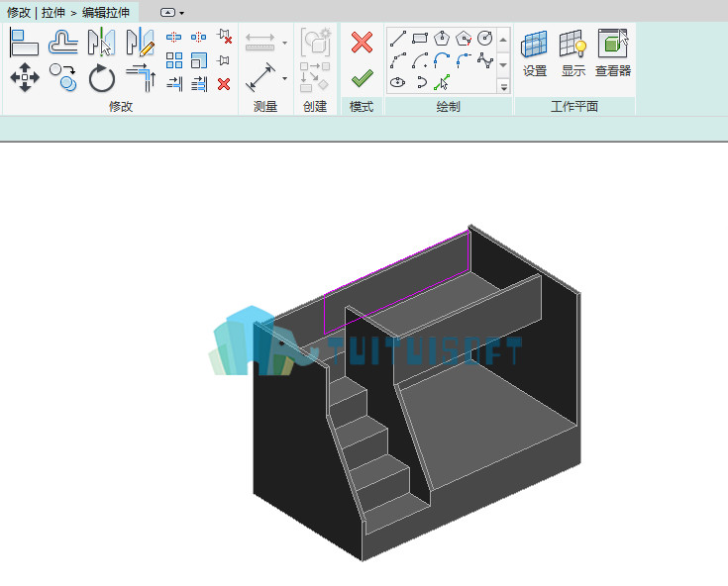
Task: Click the draw gallery down arrow
Action: tap(503, 65)
